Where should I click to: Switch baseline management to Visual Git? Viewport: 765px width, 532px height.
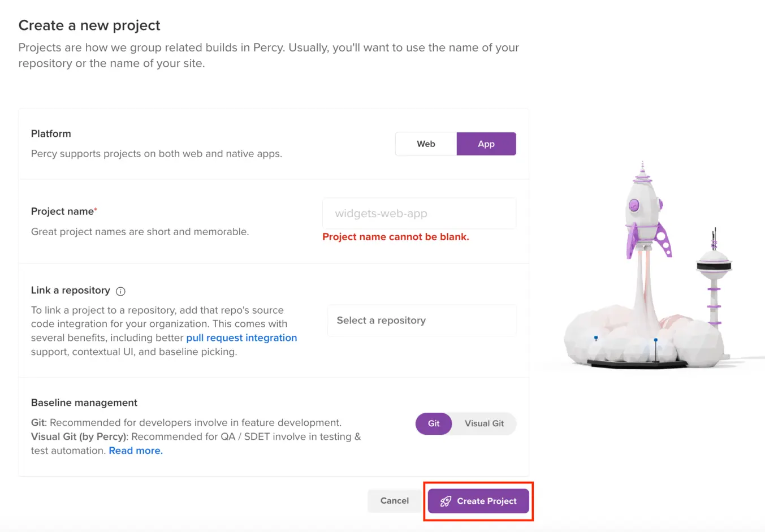tap(484, 423)
